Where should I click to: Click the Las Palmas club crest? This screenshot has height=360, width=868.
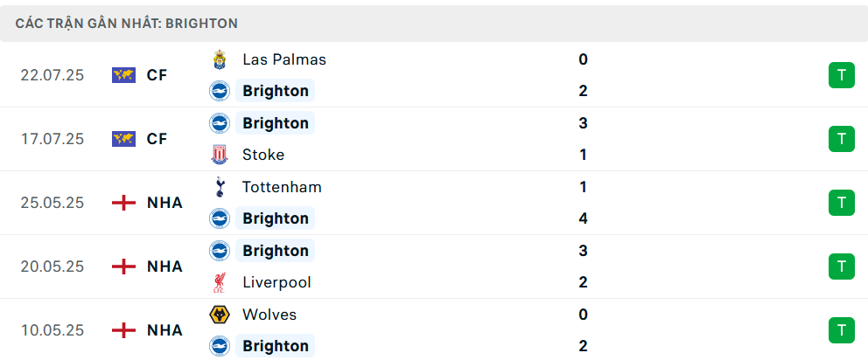pyautogui.click(x=220, y=59)
